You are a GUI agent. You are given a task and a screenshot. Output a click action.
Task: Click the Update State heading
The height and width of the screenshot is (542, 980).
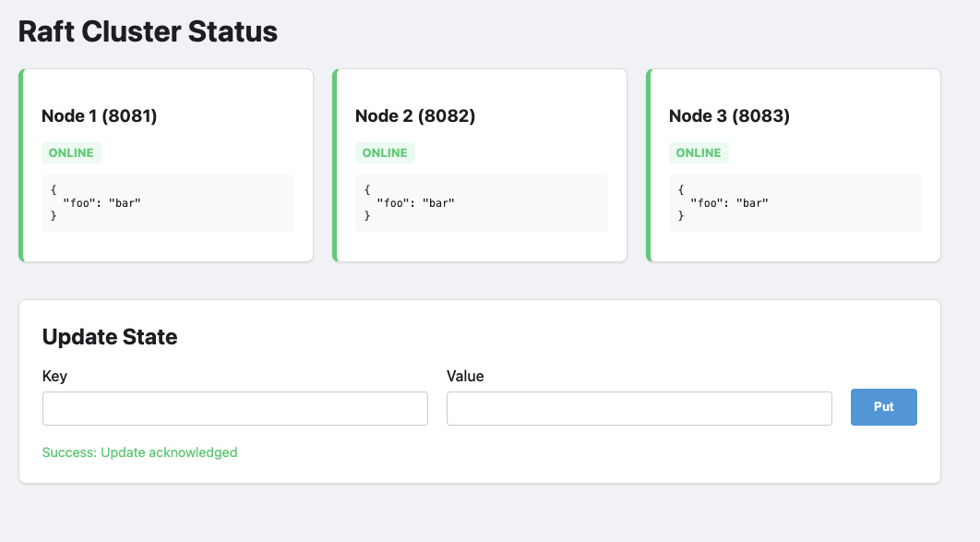point(110,337)
